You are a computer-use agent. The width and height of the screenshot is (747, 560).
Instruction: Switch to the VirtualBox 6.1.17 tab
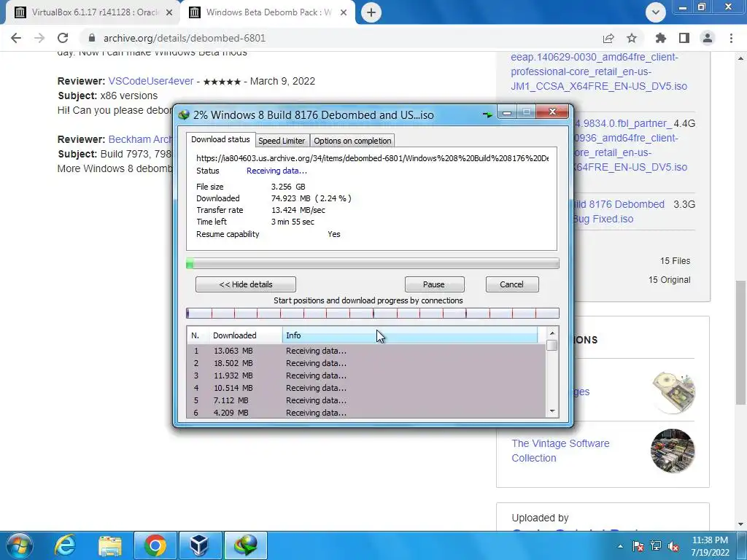coord(93,12)
